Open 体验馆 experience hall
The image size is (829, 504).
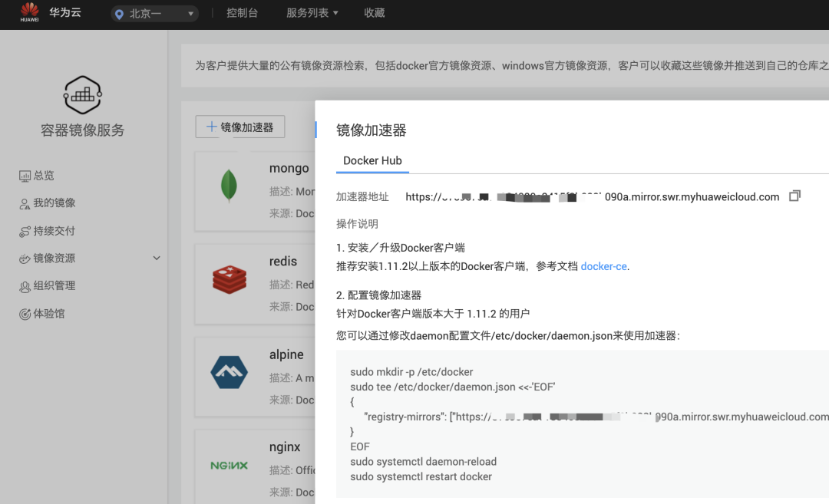(49, 314)
